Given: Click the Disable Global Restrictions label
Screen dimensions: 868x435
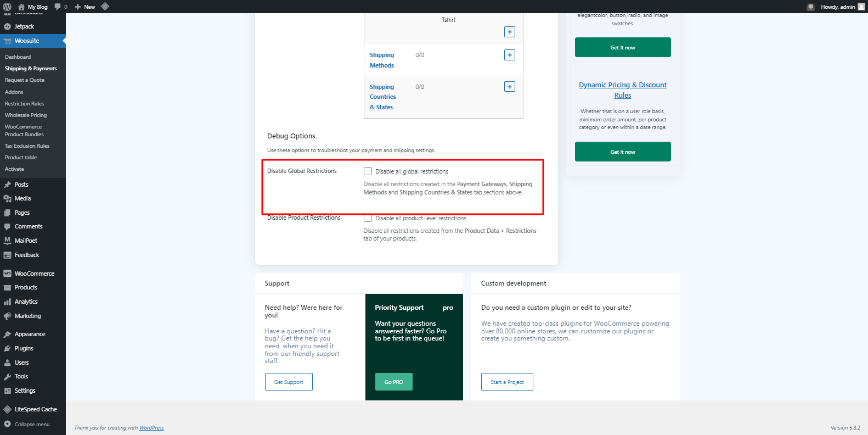Looking at the screenshot, I should [302, 171].
